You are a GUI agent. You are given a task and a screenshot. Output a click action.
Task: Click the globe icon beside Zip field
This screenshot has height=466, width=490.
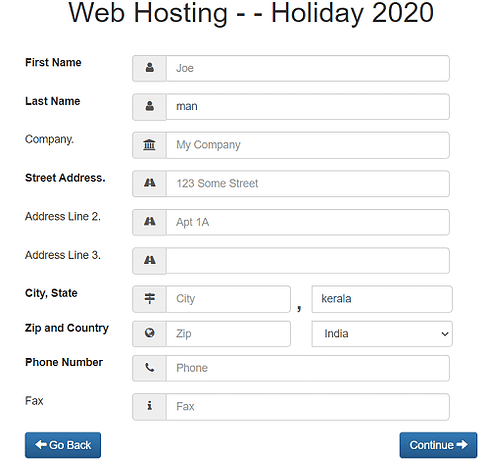(150, 333)
